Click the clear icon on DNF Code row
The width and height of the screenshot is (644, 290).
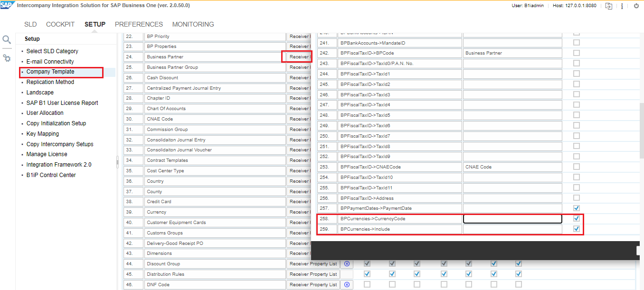click(x=347, y=285)
